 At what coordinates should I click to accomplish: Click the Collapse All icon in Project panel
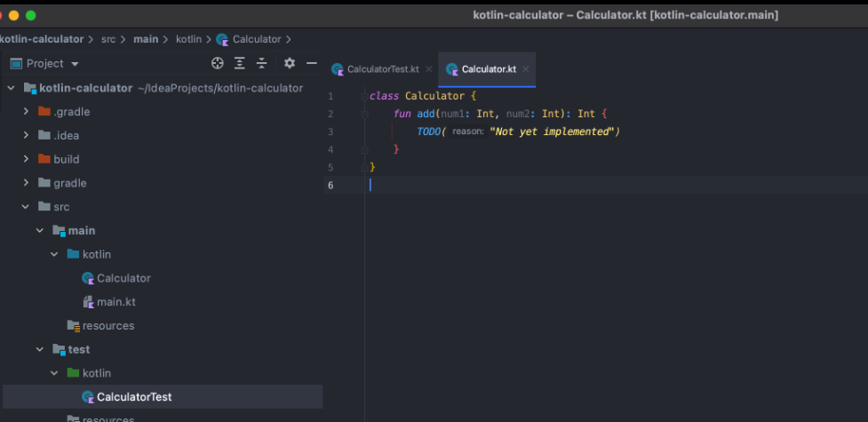[x=262, y=63]
